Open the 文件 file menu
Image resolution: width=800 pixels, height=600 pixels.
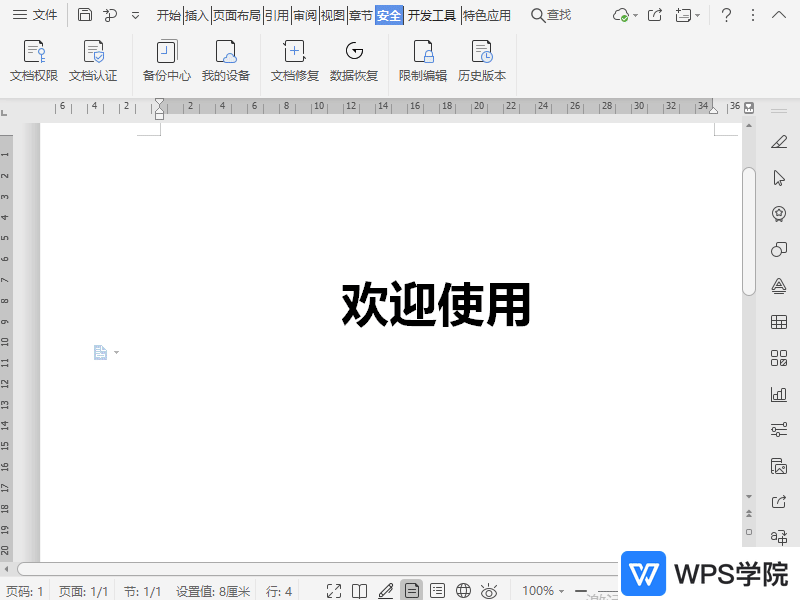[35, 15]
